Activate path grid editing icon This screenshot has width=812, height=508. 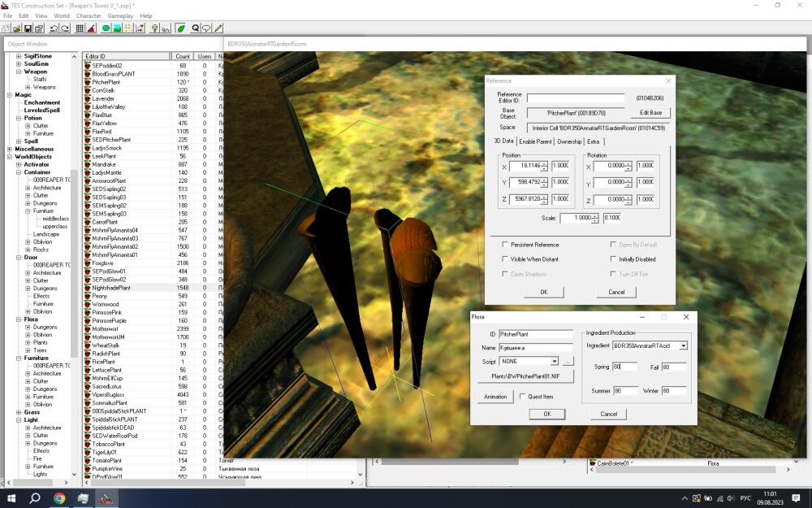[x=128, y=28]
